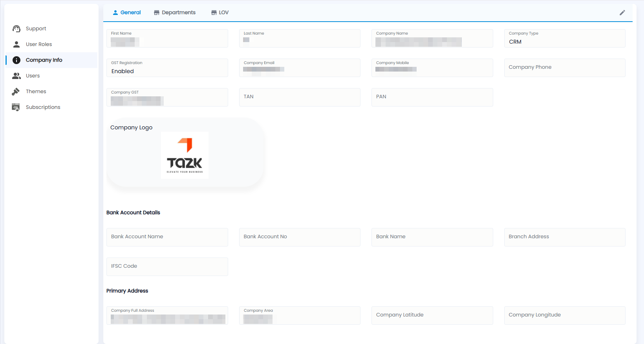
Task: Click the Company Latitude field
Action: pyautogui.click(x=432, y=315)
